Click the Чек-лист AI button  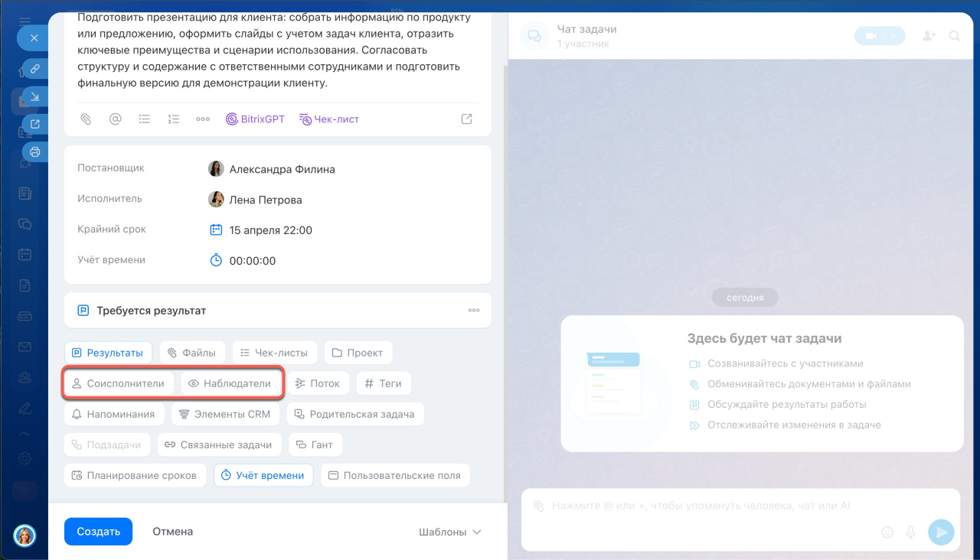[x=328, y=119]
